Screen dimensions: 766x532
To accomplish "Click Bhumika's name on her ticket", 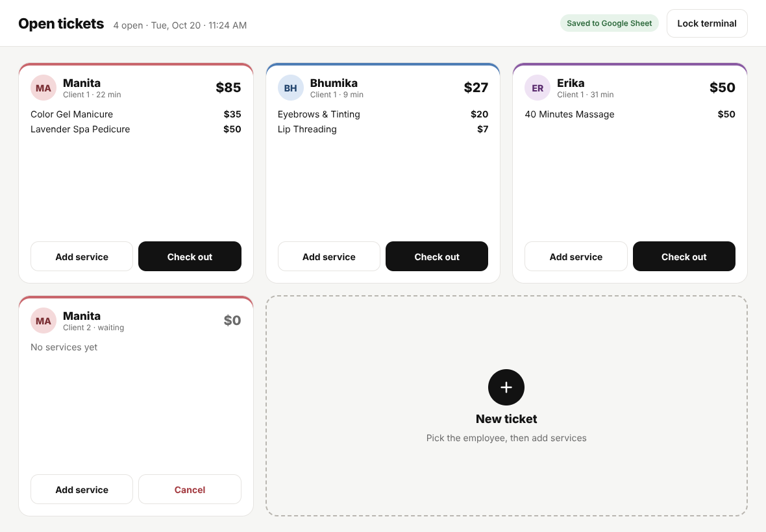I will (334, 83).
